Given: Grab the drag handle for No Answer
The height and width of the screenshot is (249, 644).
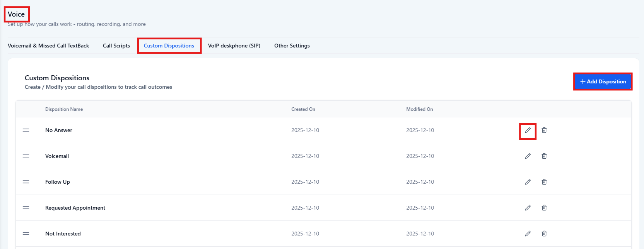Looking at the screenshot, I should coord(26,130).
